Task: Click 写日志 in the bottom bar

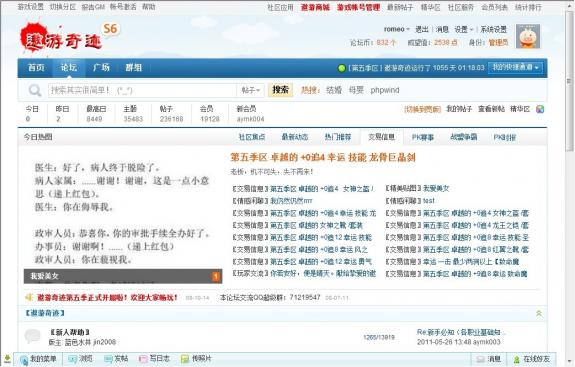Action: click(x=154, y=359)
